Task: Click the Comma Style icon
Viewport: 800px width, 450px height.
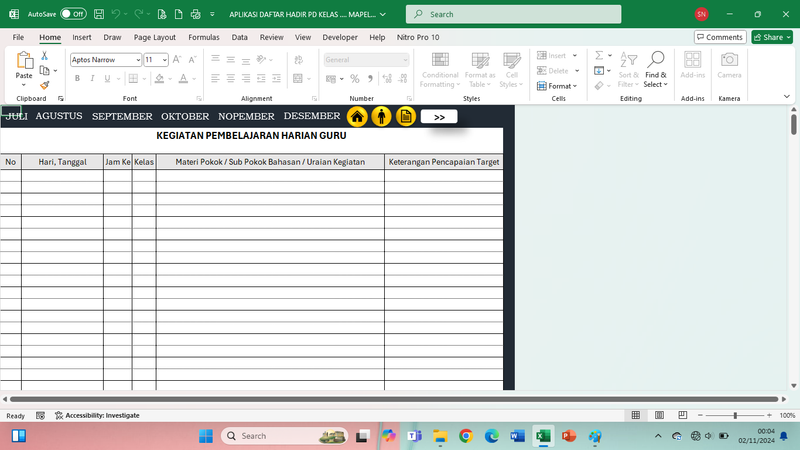Action: 370,79
